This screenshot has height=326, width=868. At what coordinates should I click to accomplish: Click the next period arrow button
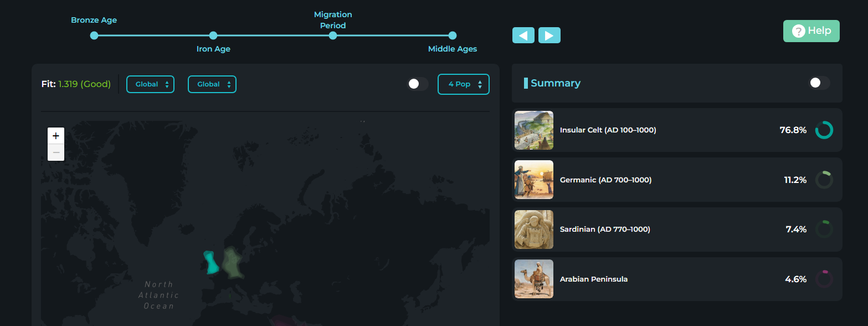[x=549, y=35]
